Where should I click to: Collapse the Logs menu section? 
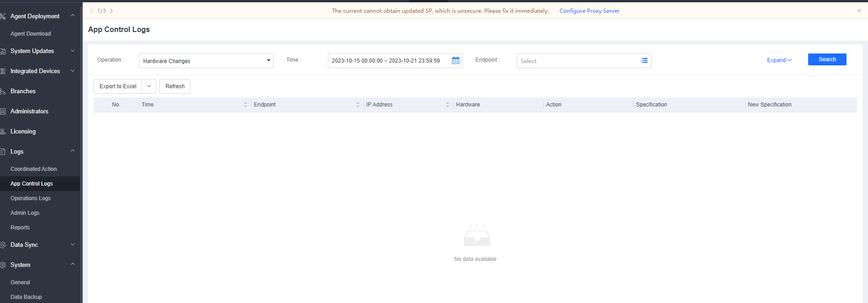72,151
